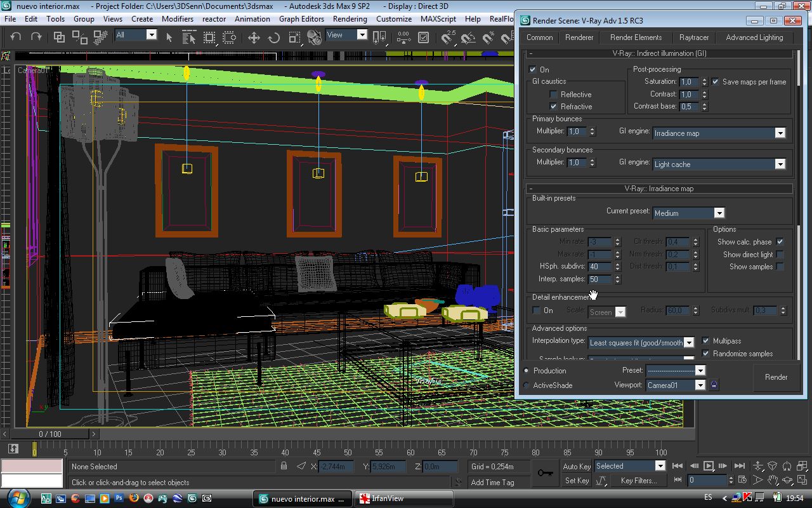This screenshot has height=508, width=812.
Task: Click the Key Filters button
Action: tap(638, 481)
